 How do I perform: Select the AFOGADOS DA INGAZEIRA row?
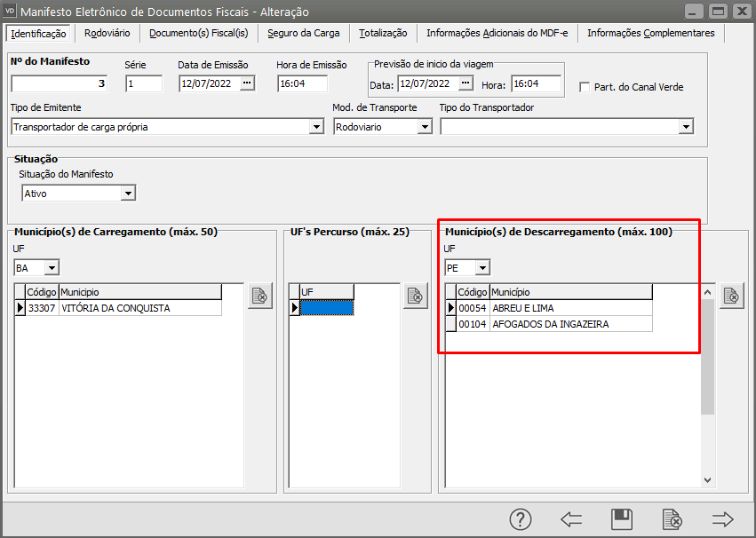[551, 324]
